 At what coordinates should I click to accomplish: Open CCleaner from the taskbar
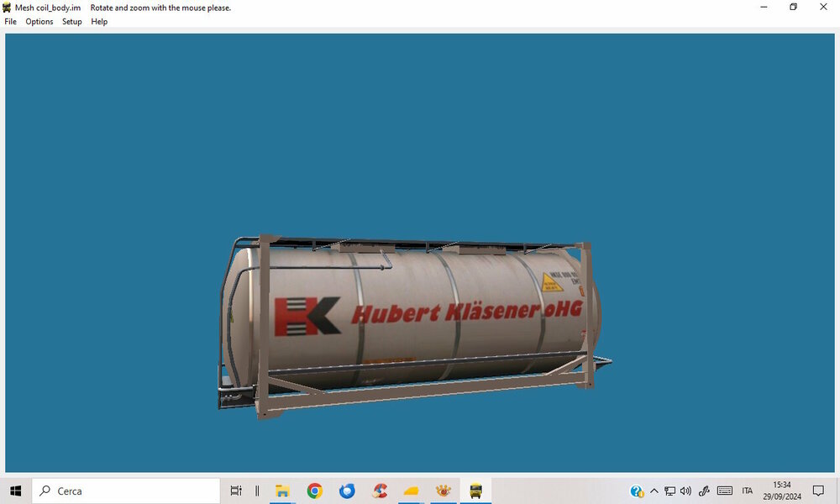(380, 491)
